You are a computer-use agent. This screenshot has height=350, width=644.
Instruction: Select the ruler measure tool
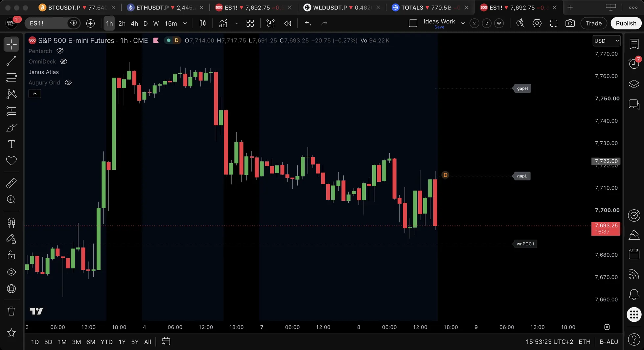click(x=11, y=183)
